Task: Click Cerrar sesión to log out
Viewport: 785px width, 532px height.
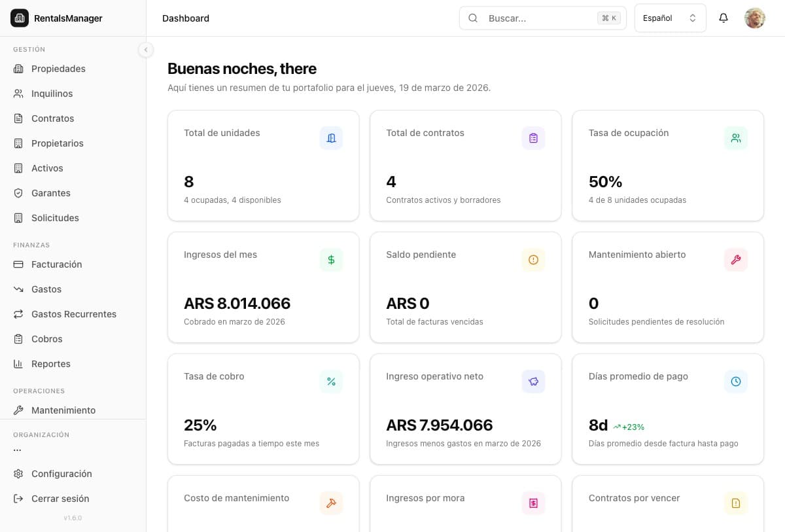Action: click(x=60, y=499)
